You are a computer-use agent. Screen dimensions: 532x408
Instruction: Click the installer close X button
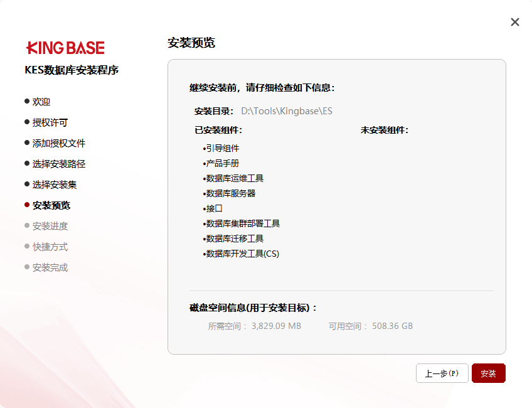tap(514, 22)
